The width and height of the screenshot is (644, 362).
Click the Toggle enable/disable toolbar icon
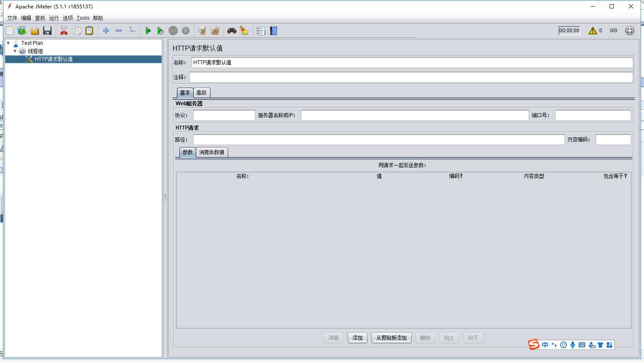click(x=131, y=30)
